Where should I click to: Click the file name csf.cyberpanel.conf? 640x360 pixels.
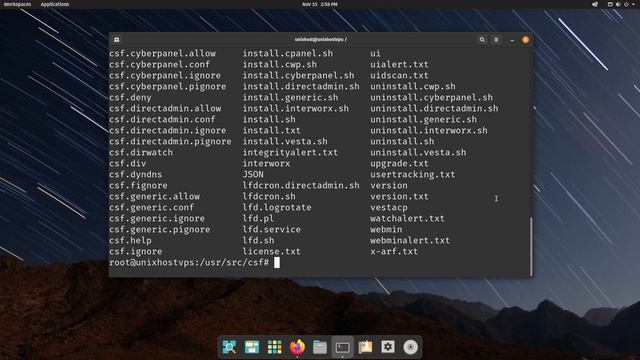coord(160,64)
